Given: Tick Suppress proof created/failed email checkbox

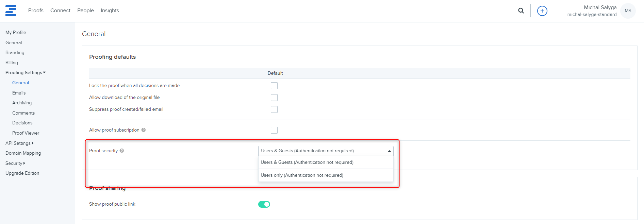Looking at the screenshot, I should coord(274,109).
